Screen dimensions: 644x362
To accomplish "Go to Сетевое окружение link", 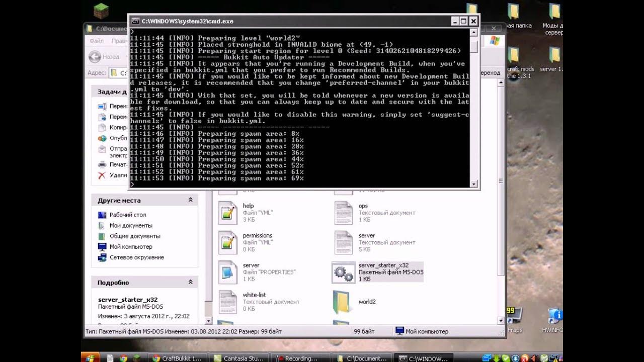I will pyautogui.click(x=137, y=257).
